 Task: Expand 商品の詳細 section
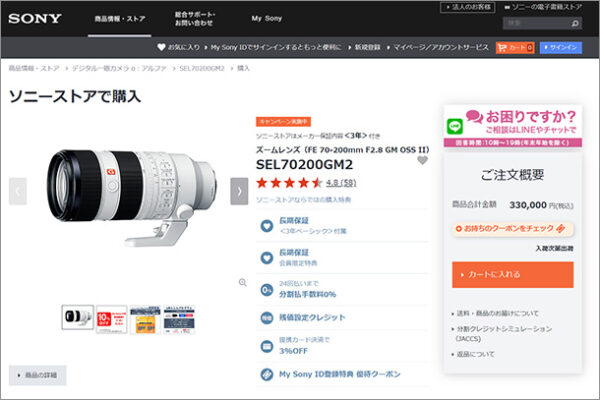(38, 375)
